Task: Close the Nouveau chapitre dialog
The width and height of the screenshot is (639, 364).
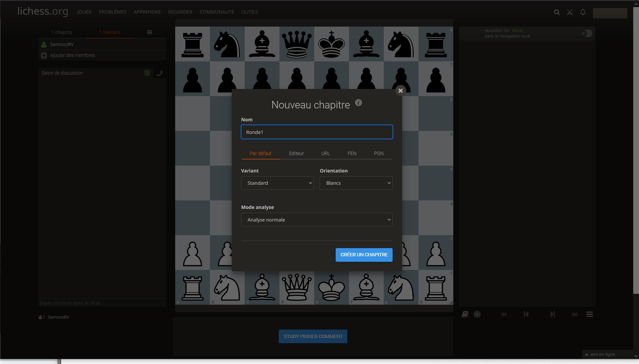Action: [400, 91]
